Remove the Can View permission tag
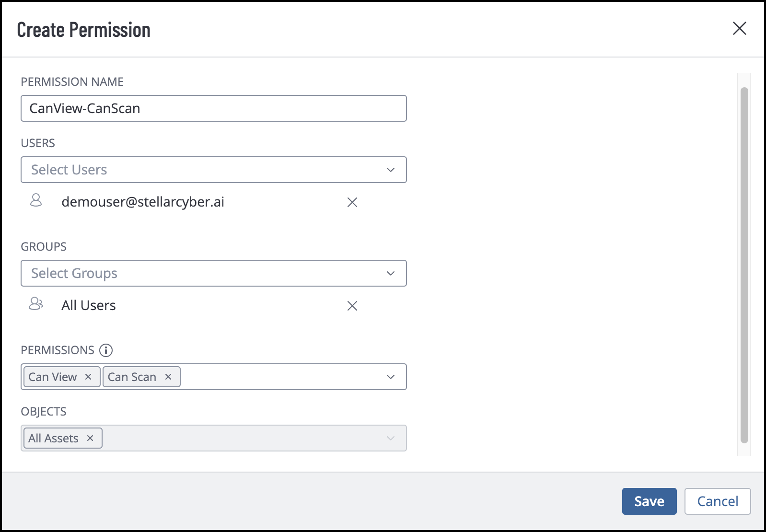 click(x=88, y=377)
